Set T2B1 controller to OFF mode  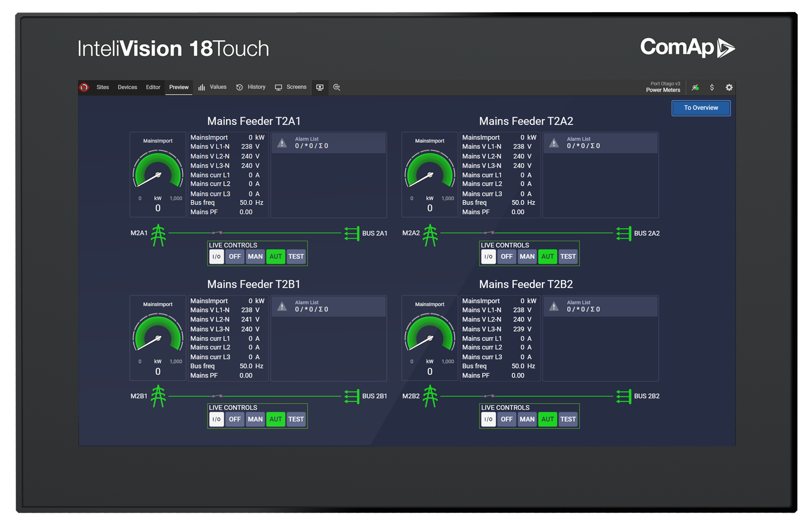point(235,419)
